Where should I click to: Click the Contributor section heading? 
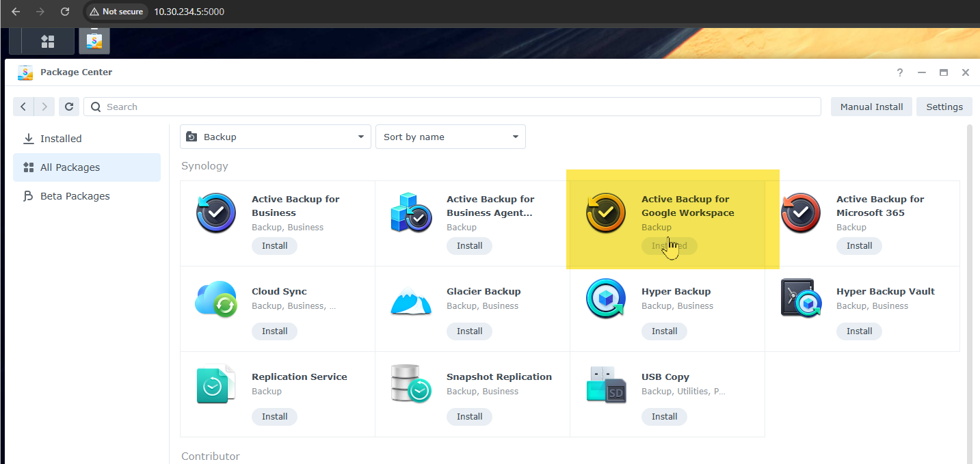tap(211, 456)
